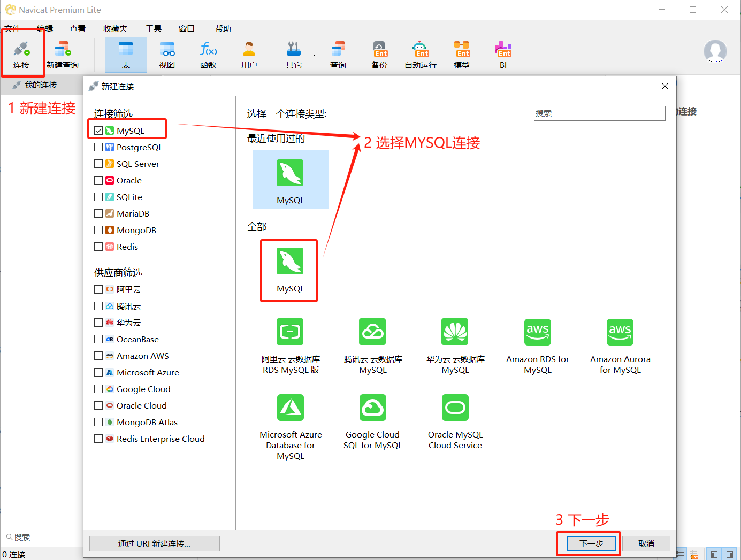Select the Table (表) toolbar icon
741x560 pixels.
click(126, 55)
